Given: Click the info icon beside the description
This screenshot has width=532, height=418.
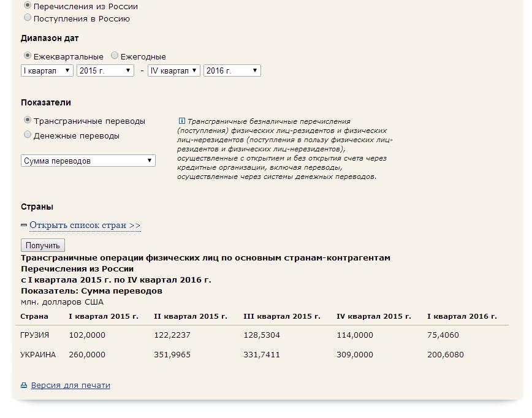Looking at the screenshot, I should 182,121.
